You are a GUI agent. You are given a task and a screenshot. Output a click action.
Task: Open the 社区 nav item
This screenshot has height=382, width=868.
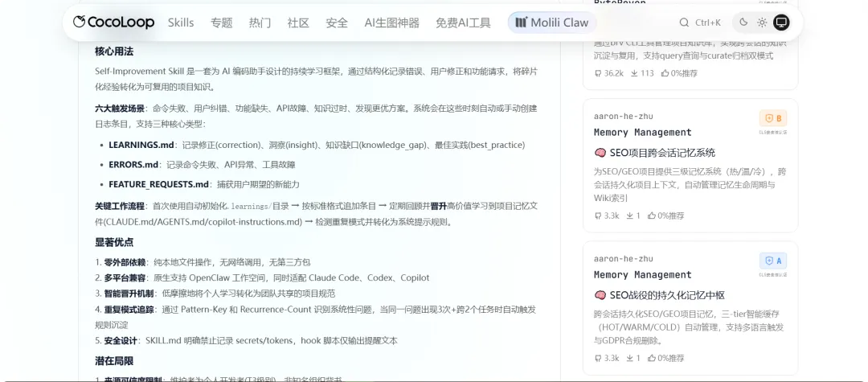[298, 23]
